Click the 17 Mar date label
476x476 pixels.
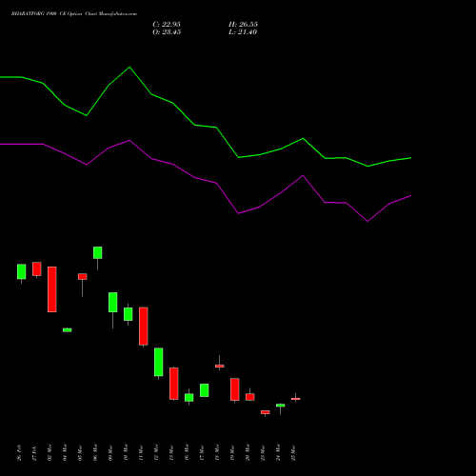coord(202,452)
